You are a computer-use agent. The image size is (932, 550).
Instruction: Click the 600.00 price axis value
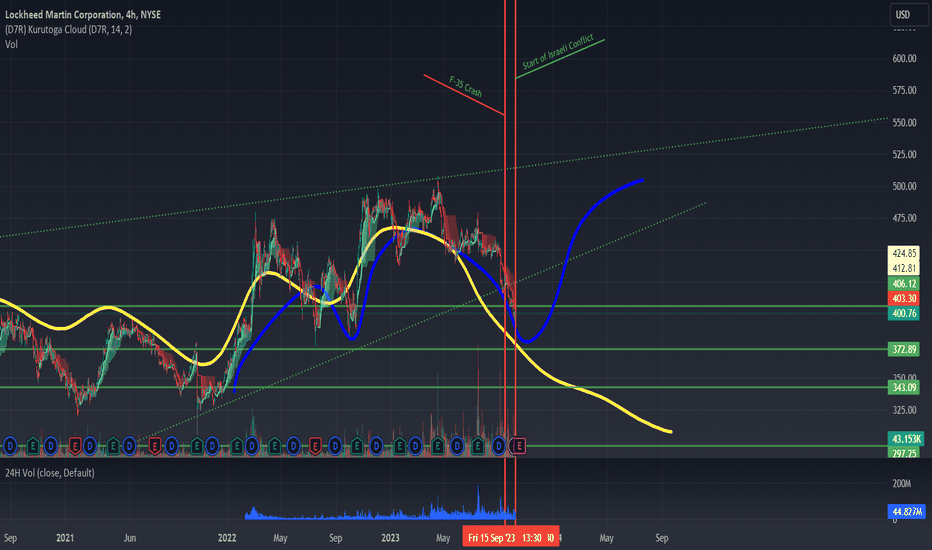904,58
